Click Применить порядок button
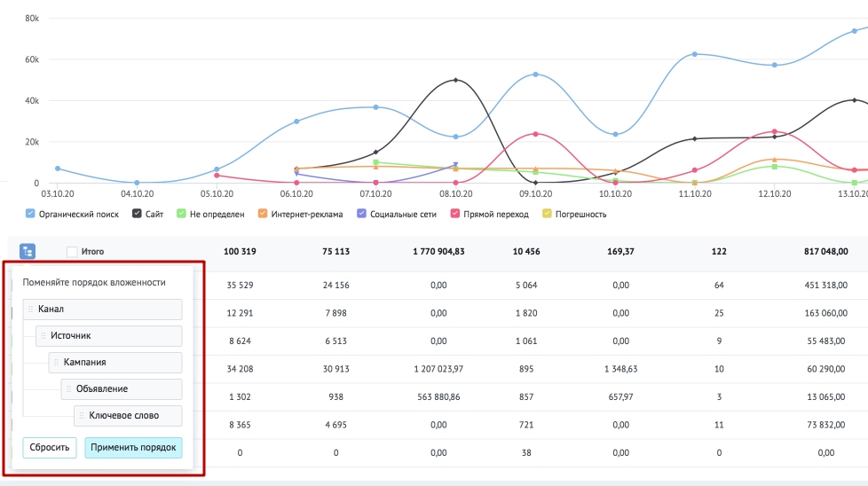This screenshot has height=486, width=868. coord(133,447)
